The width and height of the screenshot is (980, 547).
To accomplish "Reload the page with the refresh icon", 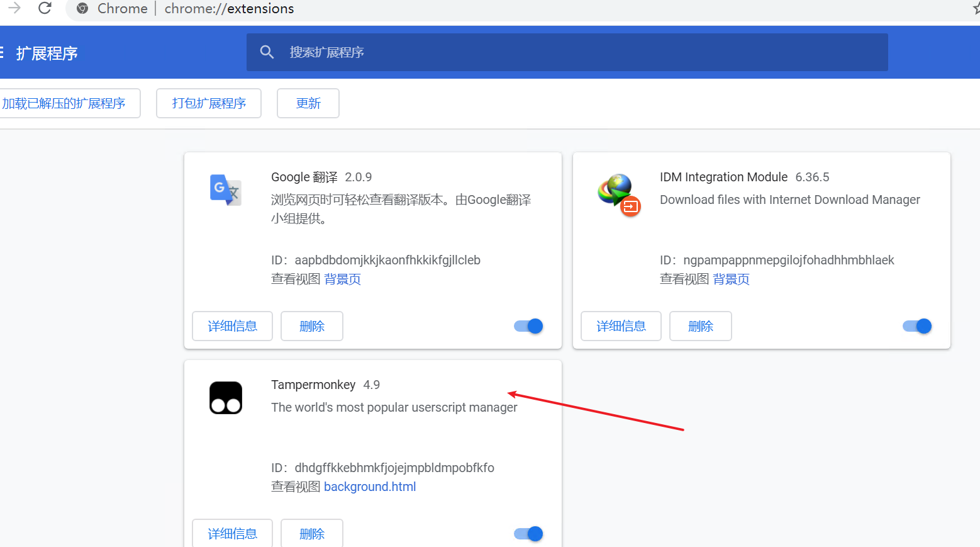I will pyautogui.click(x=45, y=8).
